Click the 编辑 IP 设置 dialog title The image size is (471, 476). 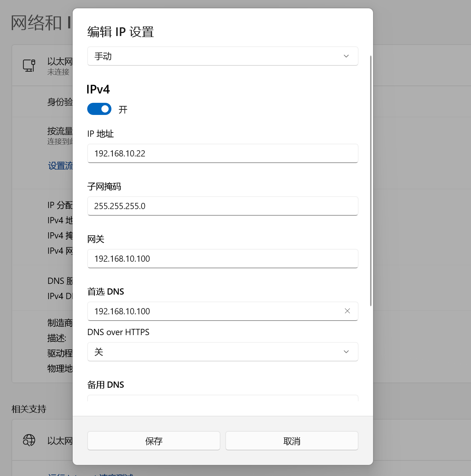(x=120, y=32)
